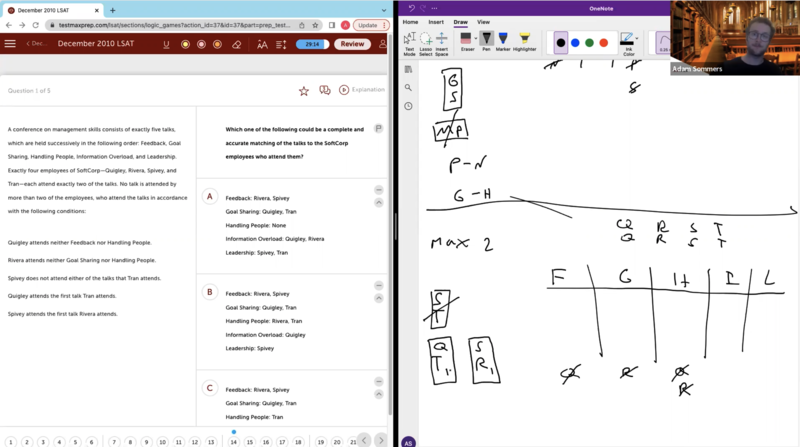Open the hamburger menu in LSAT header
Image resolution: width=800 pixels, height=447 pixels.
click(x=10, y=44)
